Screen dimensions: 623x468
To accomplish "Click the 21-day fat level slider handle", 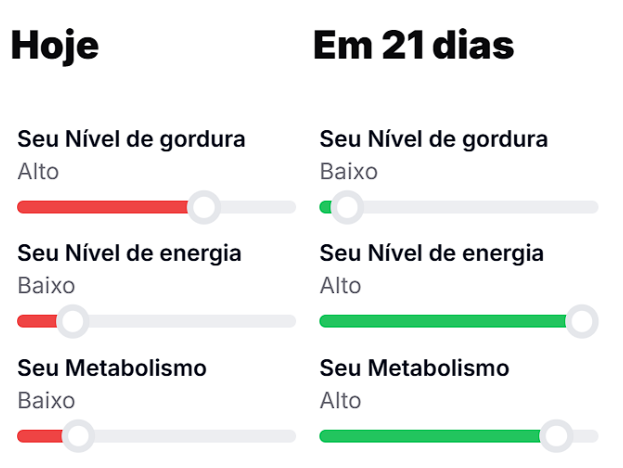I will tap(346, 207).
